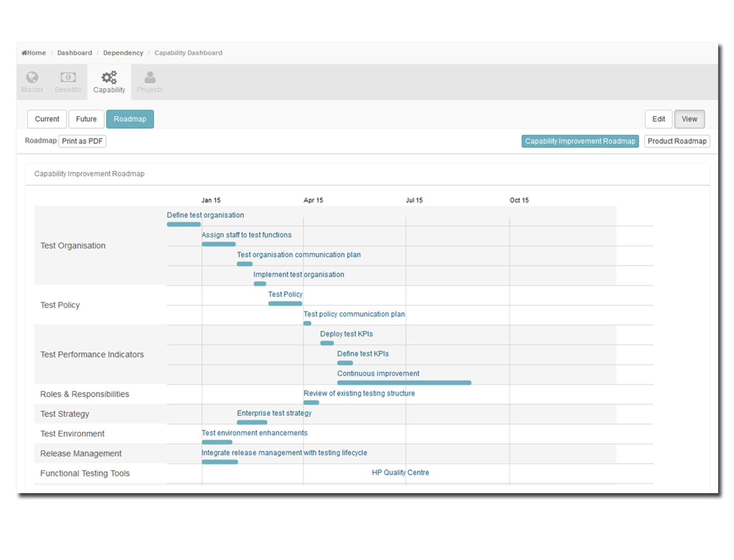Select the Capability gears icon tab
Image resolution: width=734 pixels, height=560 pixels.
click(109, 82)
